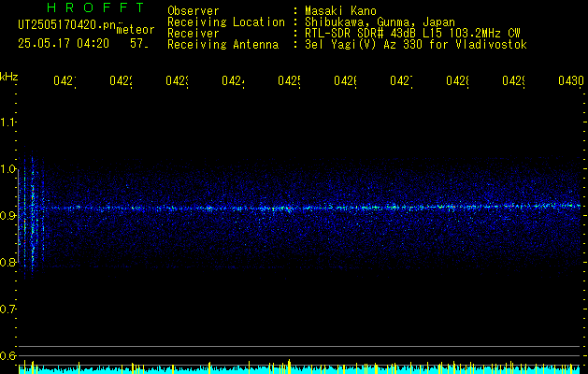Click the 1.1 frequency axis label

click(7, 122)
